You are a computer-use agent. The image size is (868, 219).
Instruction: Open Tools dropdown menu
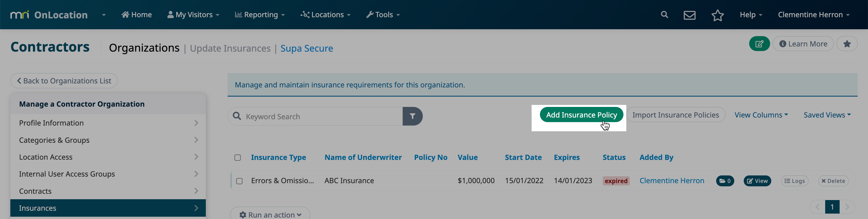pos(383,15)
